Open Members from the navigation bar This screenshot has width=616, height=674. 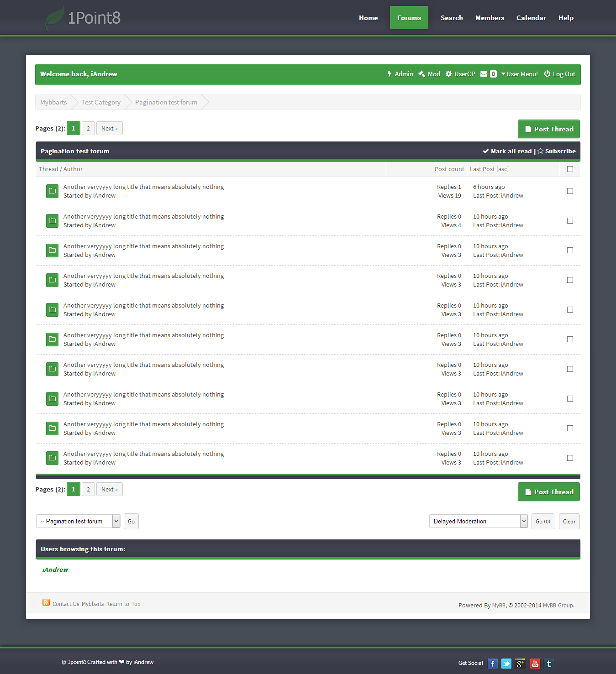(x=490, y=18)
